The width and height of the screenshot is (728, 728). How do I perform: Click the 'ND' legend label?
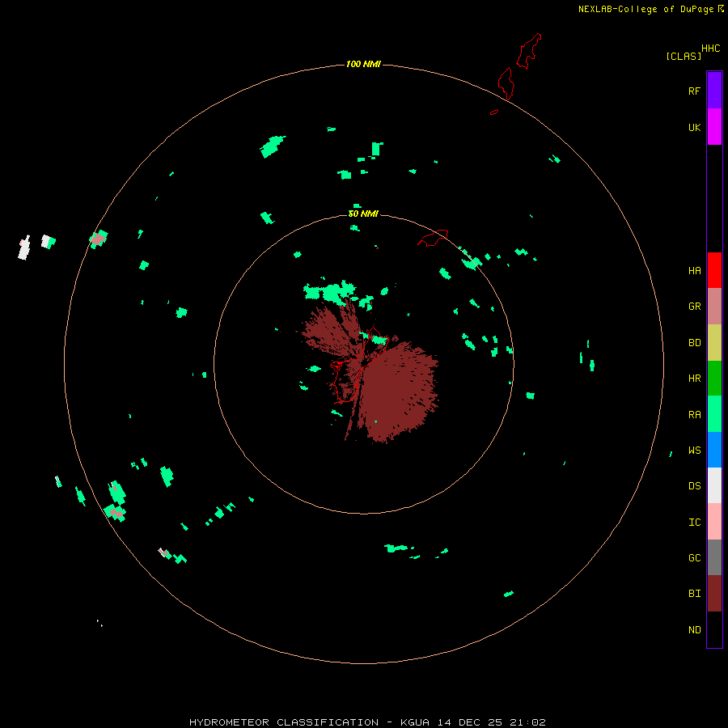point(694,630)
